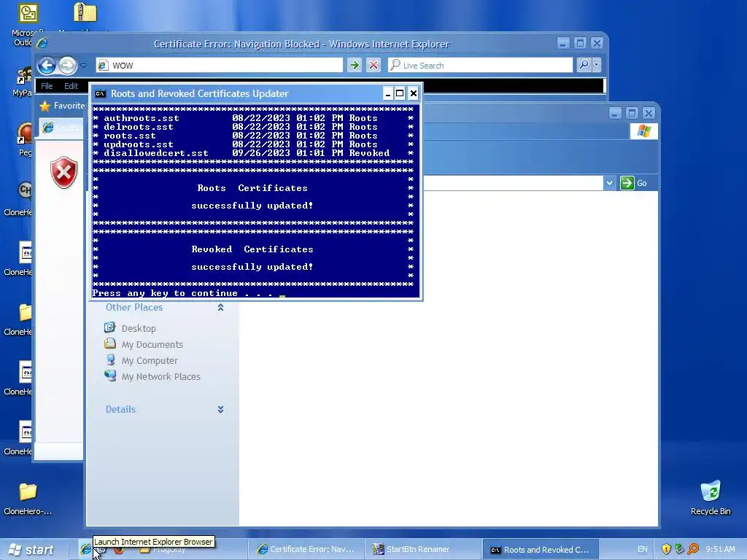Click the 9:51 AM system clock

720,550
